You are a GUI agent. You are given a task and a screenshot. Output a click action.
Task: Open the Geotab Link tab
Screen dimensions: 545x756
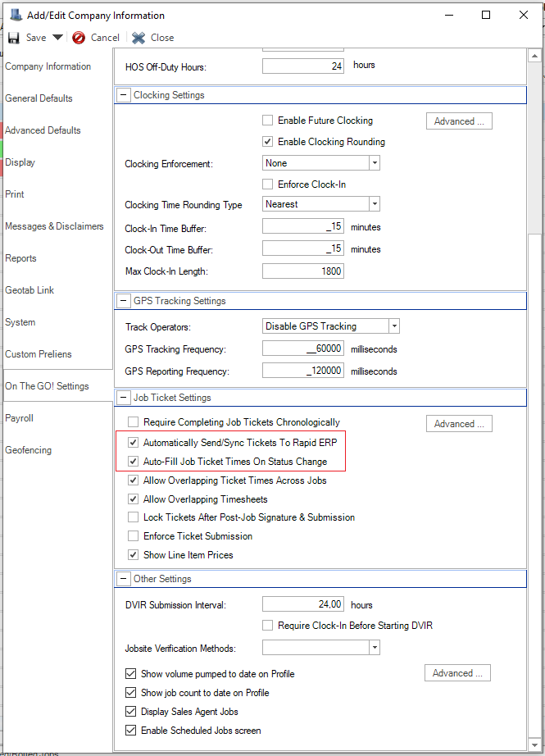point(30,290)
